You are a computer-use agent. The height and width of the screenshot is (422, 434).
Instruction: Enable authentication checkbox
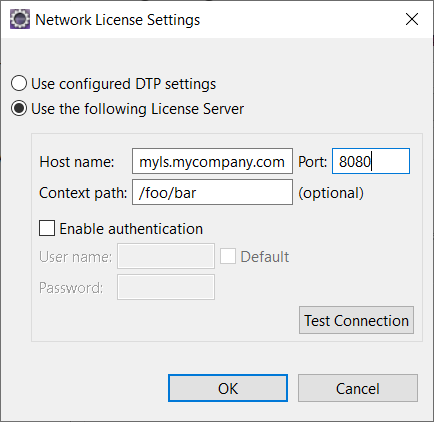47,228
